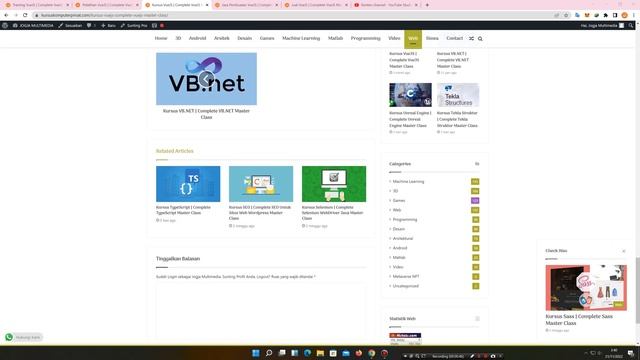Open Kursus TypeScript thumbnail
Screen dimensions: 640x360
(x=188, y=184)
